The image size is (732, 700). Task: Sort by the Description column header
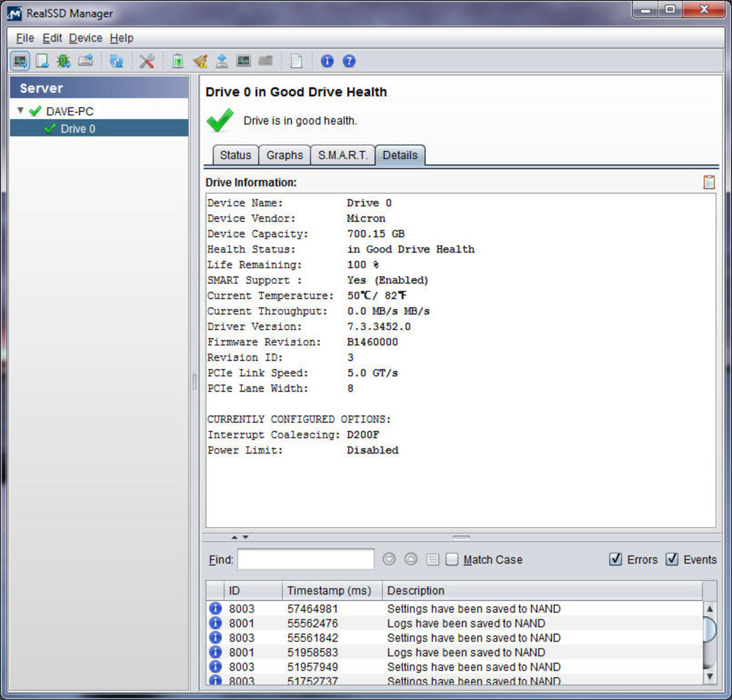tap(542, 591)
